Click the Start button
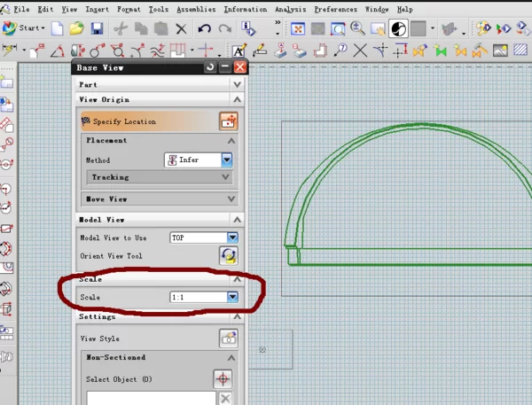 click(x=24, y=28)
